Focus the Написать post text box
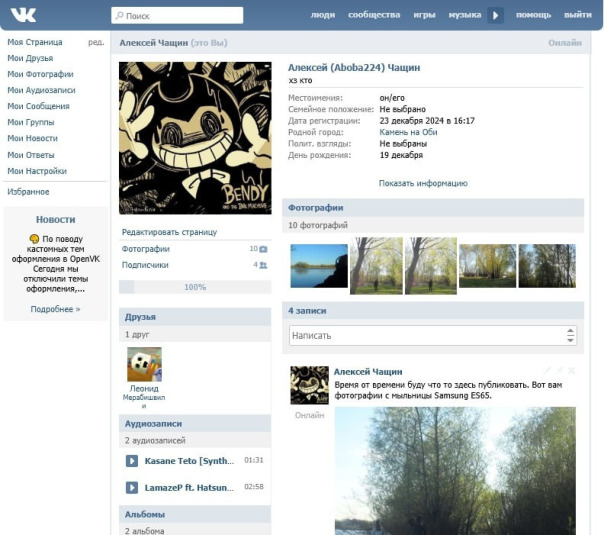 [x=433, y=335]
